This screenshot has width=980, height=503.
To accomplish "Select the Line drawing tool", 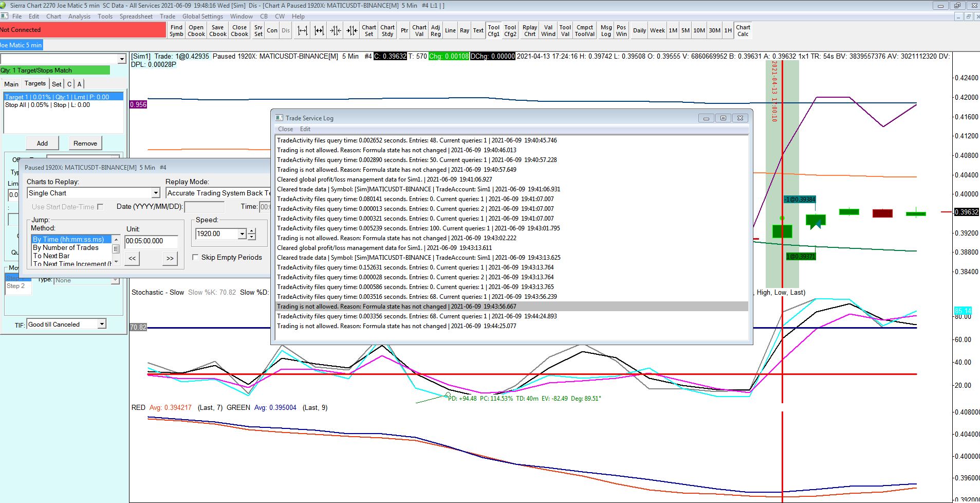I will [x=450, y=31].
